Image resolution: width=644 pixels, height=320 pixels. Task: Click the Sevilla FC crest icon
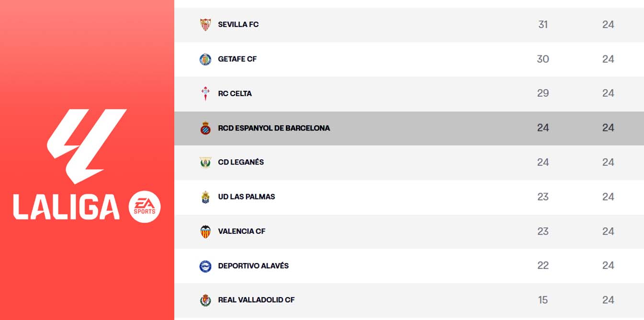pyautogui.click(x=205, y=24)
